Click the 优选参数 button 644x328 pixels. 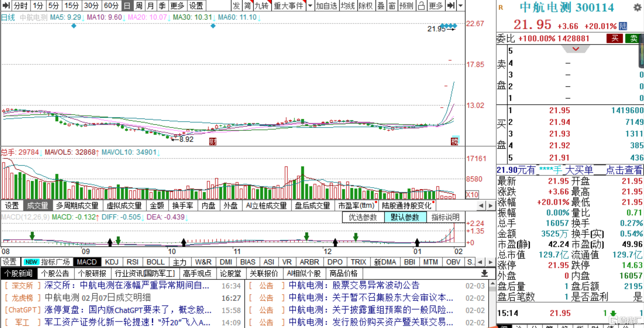click(363, 217)
